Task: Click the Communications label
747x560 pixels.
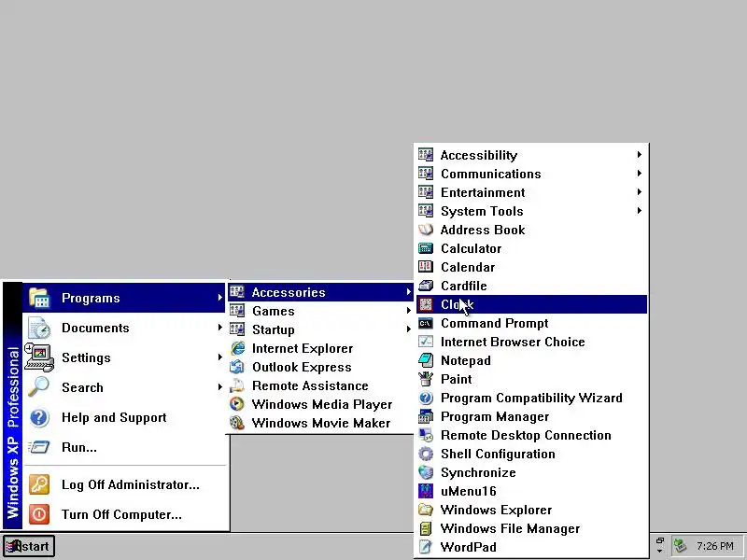Action: tap(491, 174)
